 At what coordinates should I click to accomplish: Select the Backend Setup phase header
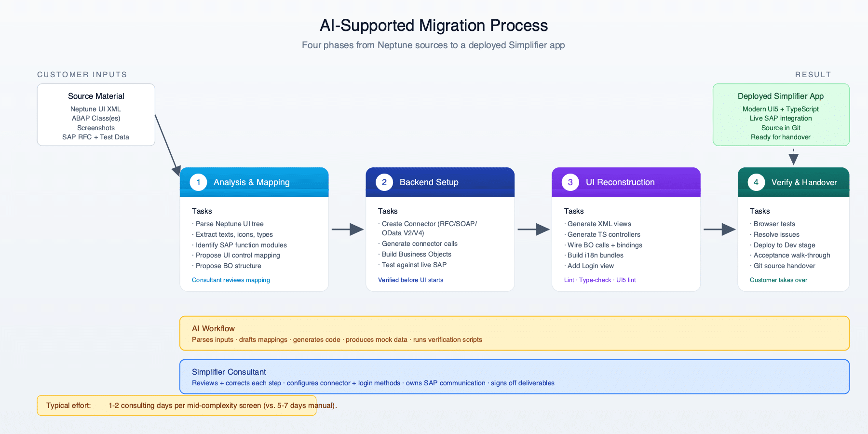pos(440,182)
